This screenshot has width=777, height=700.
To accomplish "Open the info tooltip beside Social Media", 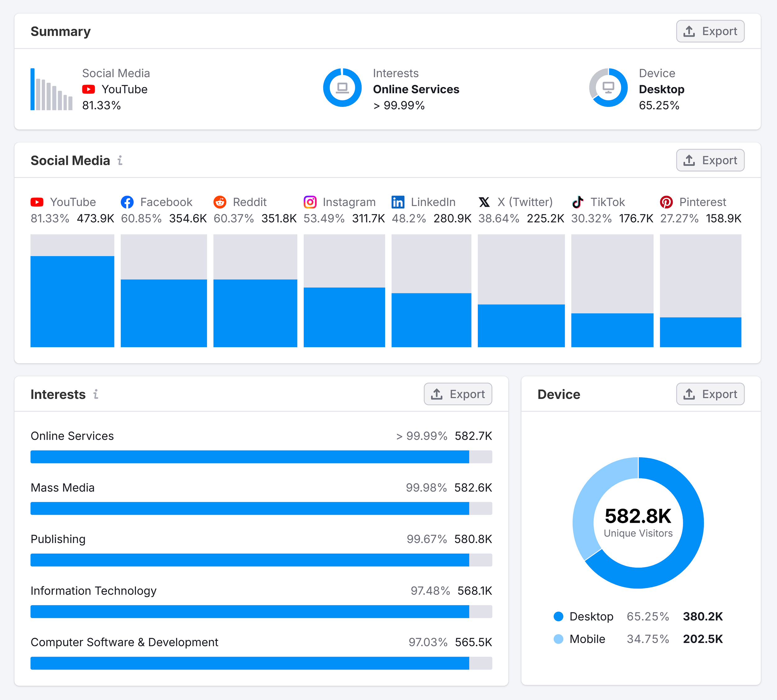I will [120, 161].
